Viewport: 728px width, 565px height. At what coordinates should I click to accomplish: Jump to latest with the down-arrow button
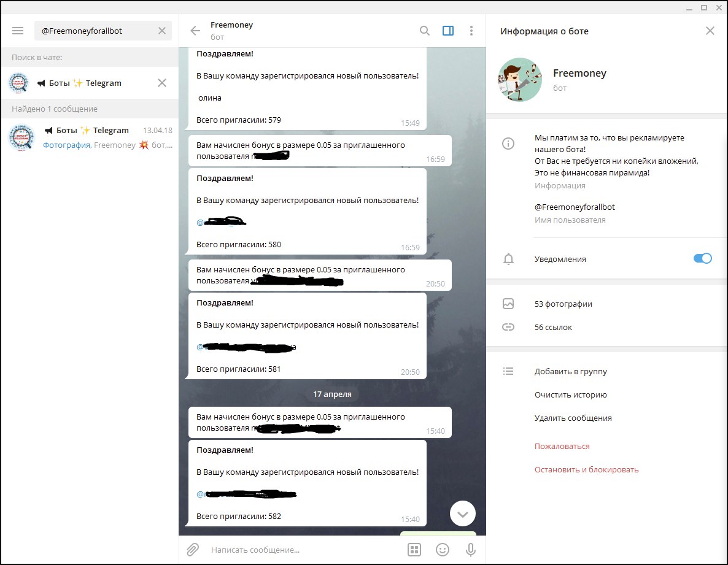(x=463, y=513)
